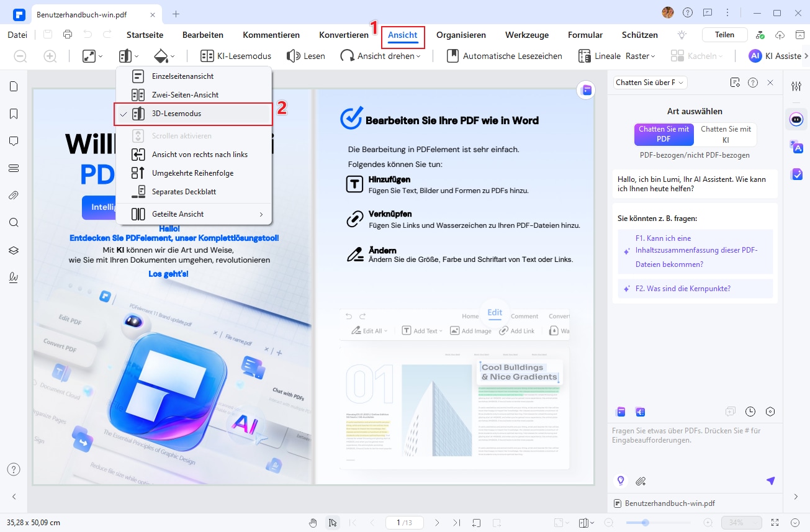Expand the Geteilte Ansicht submenu
This screenshot has height=532, width=810.
pyautogui.click(x=193, y=214)
